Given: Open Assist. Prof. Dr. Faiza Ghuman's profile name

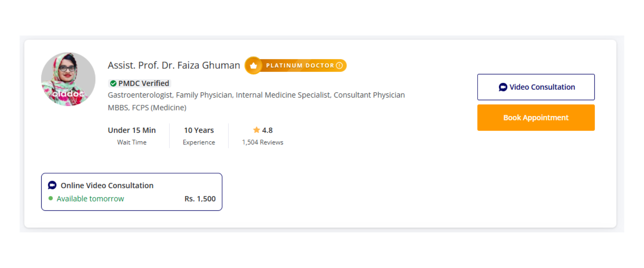Looking at the screenshot, I should pos(174,65).
